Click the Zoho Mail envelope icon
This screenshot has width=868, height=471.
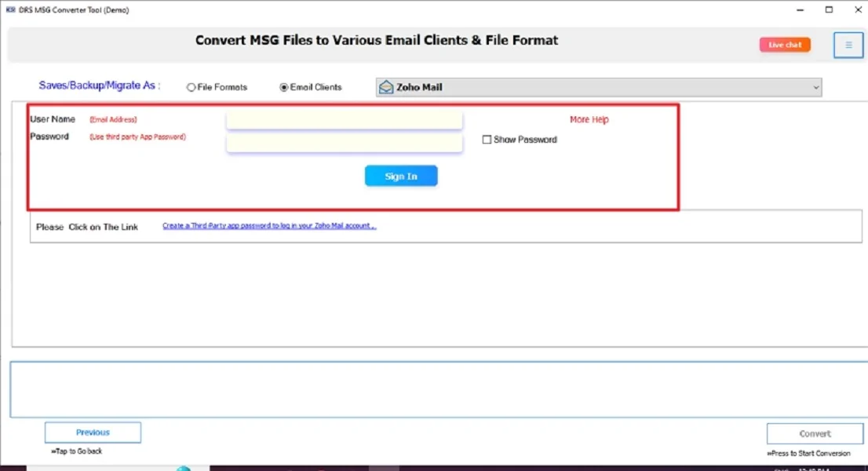point(385,88)
